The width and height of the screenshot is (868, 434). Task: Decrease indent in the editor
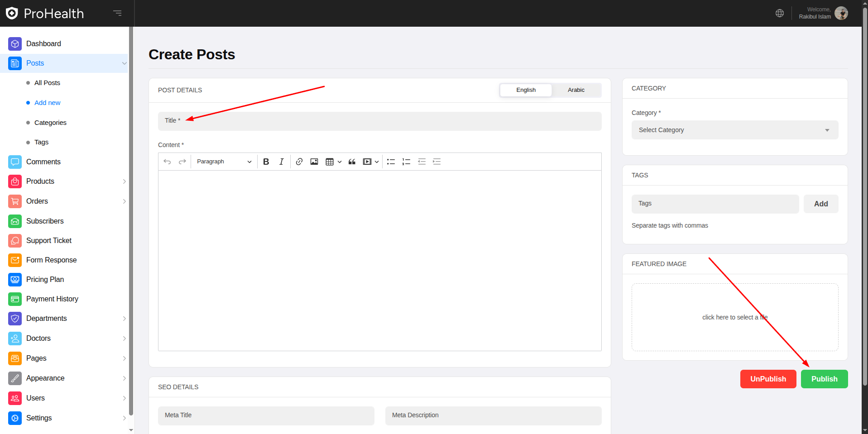coord(422,162)
